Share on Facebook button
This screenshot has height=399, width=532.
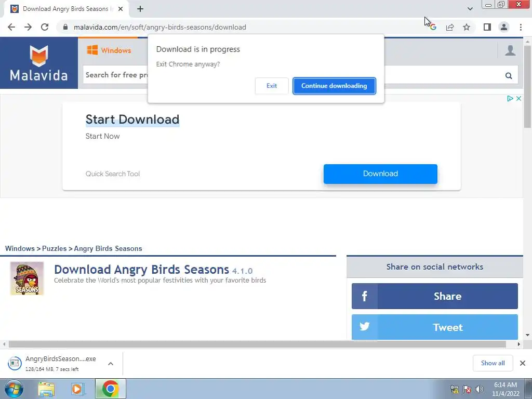[435, 296]
